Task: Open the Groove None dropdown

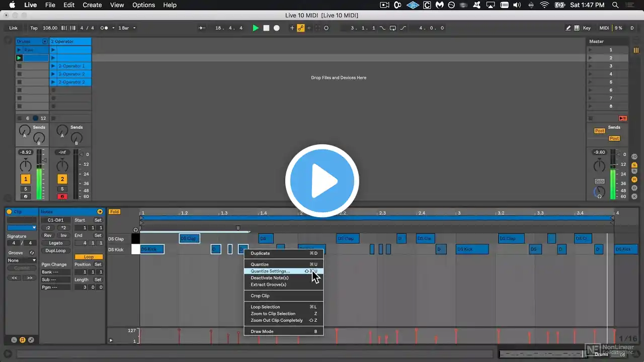Action: click(x=22, y=260)
